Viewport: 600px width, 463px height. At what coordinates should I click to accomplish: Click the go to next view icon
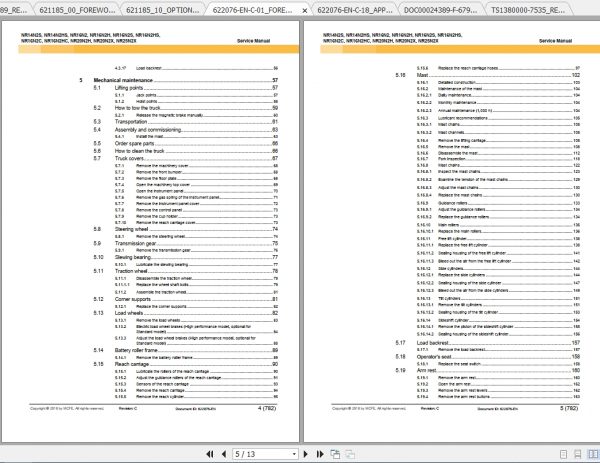point(350,454)
